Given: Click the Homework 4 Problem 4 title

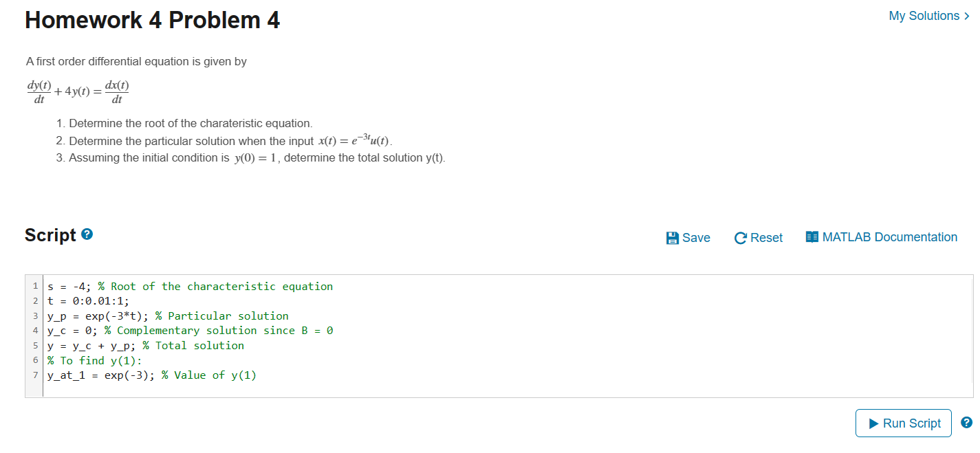Looking at the screenshot, I should (152, 20).
